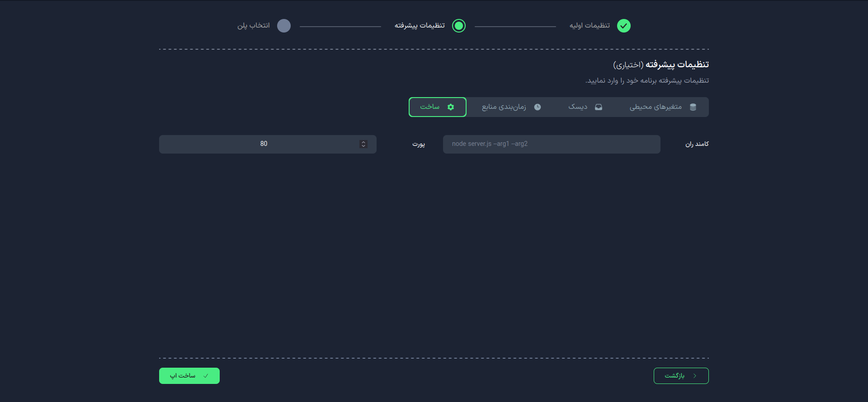Focus the پورت number field showing 80
The height and width of the screenshot is (402, 868).
coord(268,144)
